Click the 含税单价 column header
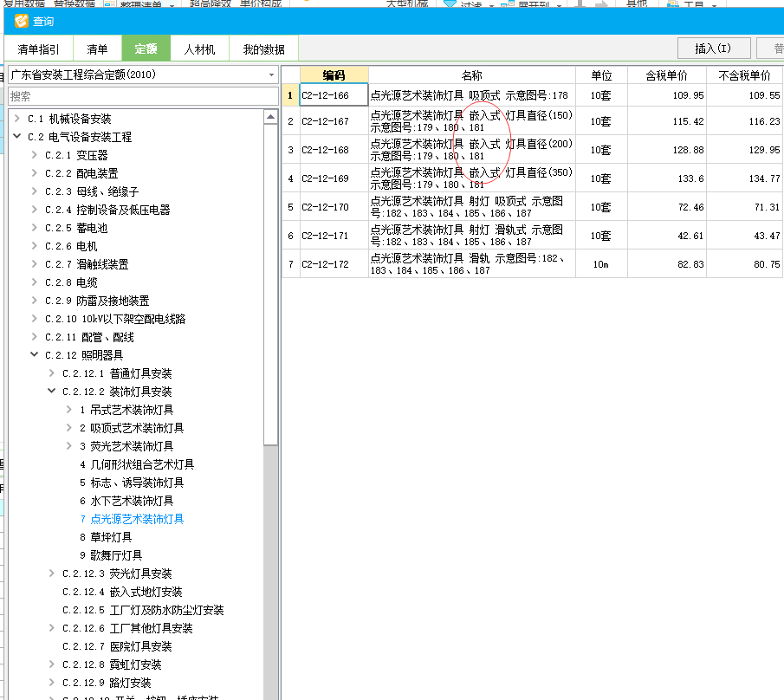The width and height of the screenshot is (784, 700). click(666, 75)
